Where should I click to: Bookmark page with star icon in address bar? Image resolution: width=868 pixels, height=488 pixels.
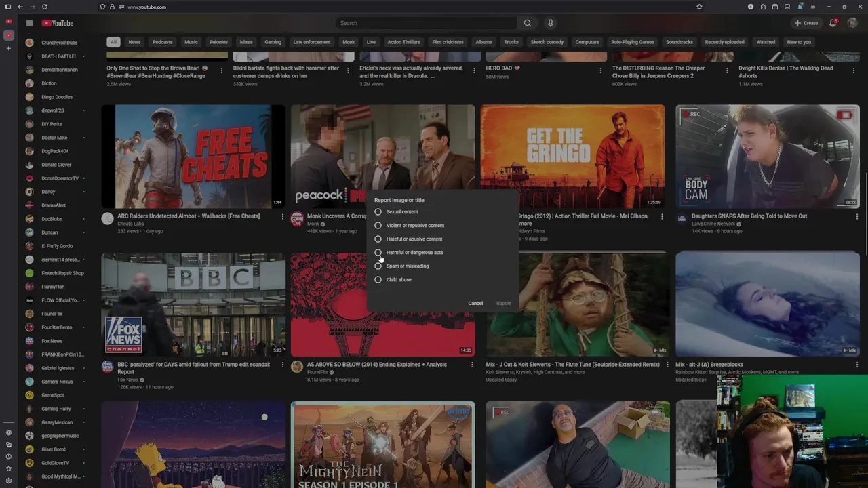[x=699, y=7]
